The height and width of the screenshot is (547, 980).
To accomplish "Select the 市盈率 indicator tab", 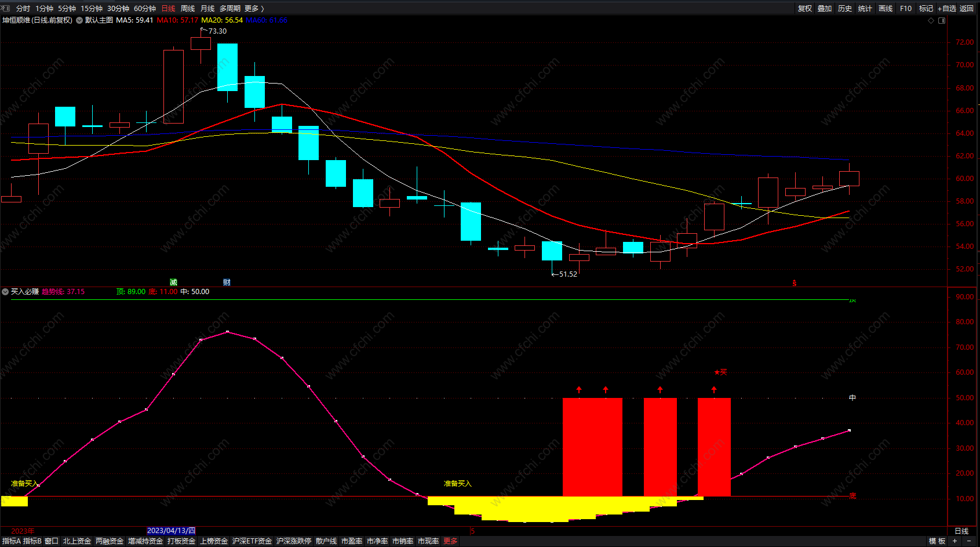I will tap(352, 541).
